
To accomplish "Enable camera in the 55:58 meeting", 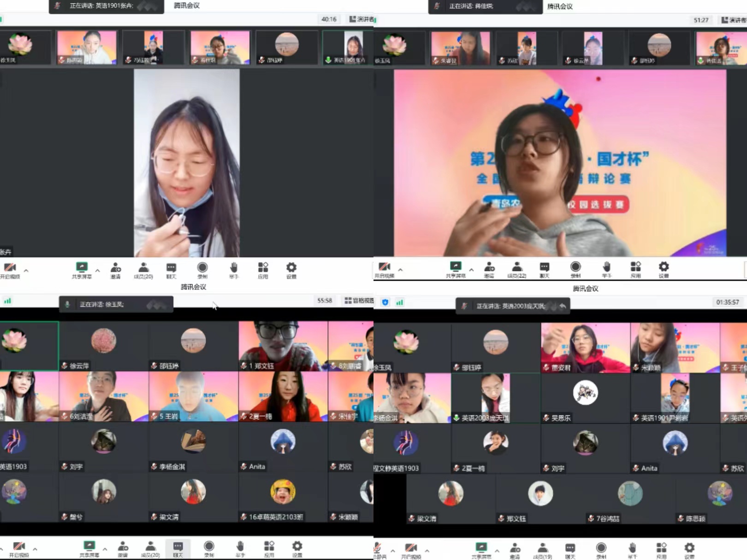I will click(x=19, y=549).
